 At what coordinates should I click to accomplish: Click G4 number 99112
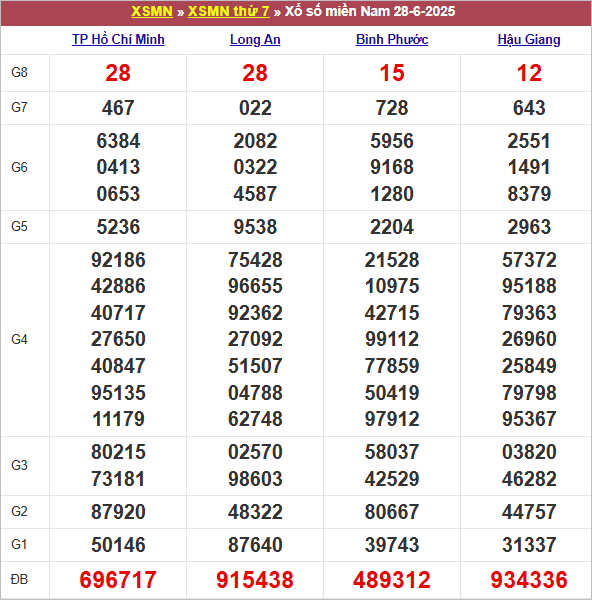click(x=392, y=339)
